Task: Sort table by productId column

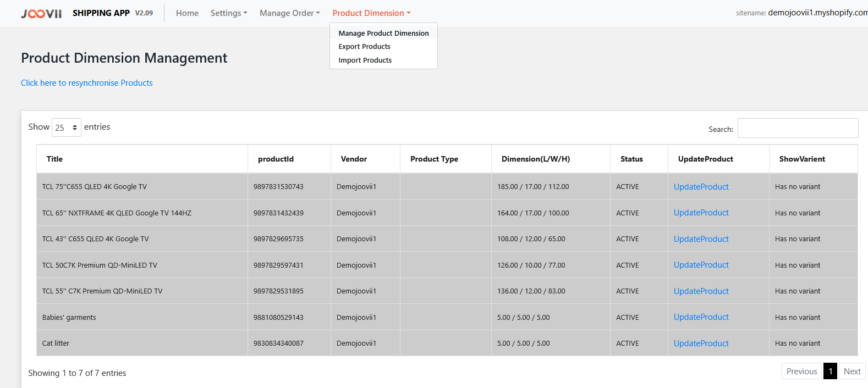Action: tap(289, 159)
